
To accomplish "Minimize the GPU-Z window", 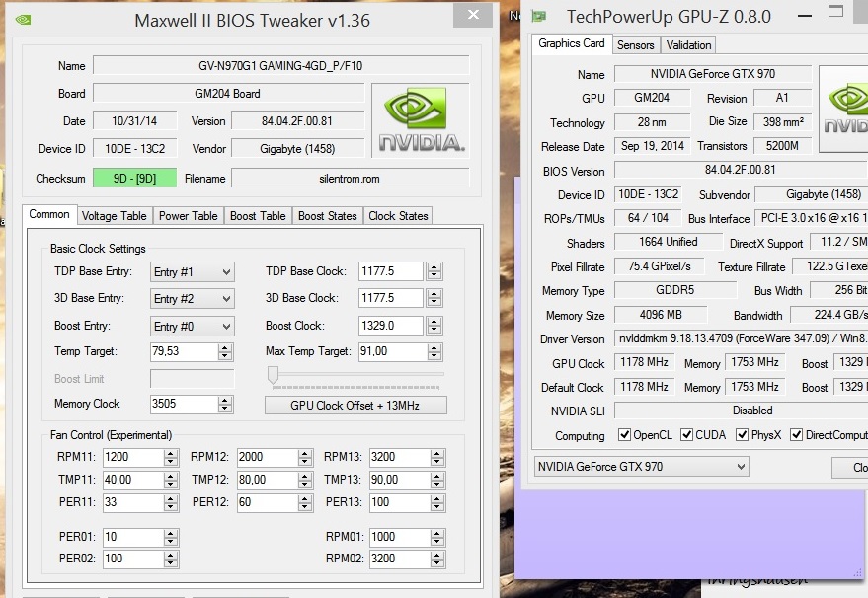I will (805, 16).
